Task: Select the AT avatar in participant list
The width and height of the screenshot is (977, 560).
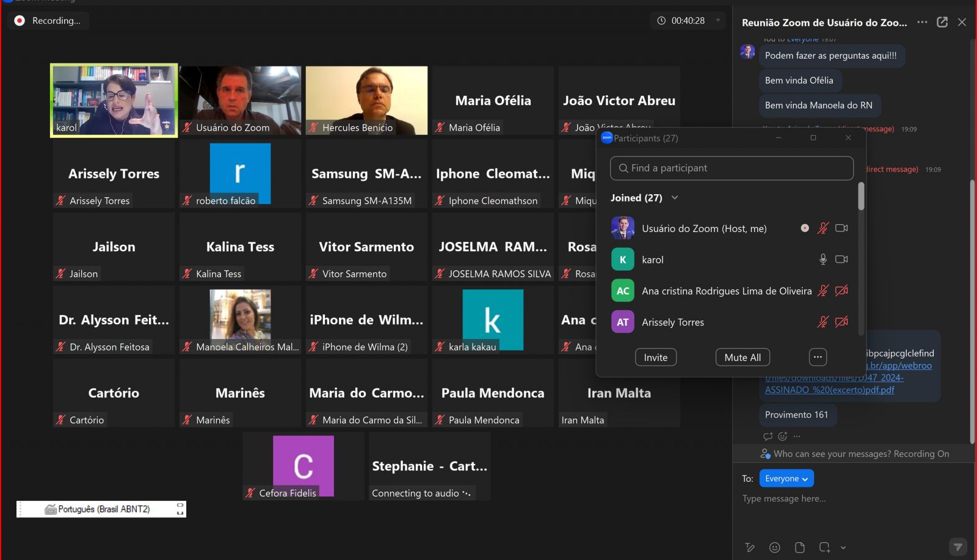Action: point(623,322)
